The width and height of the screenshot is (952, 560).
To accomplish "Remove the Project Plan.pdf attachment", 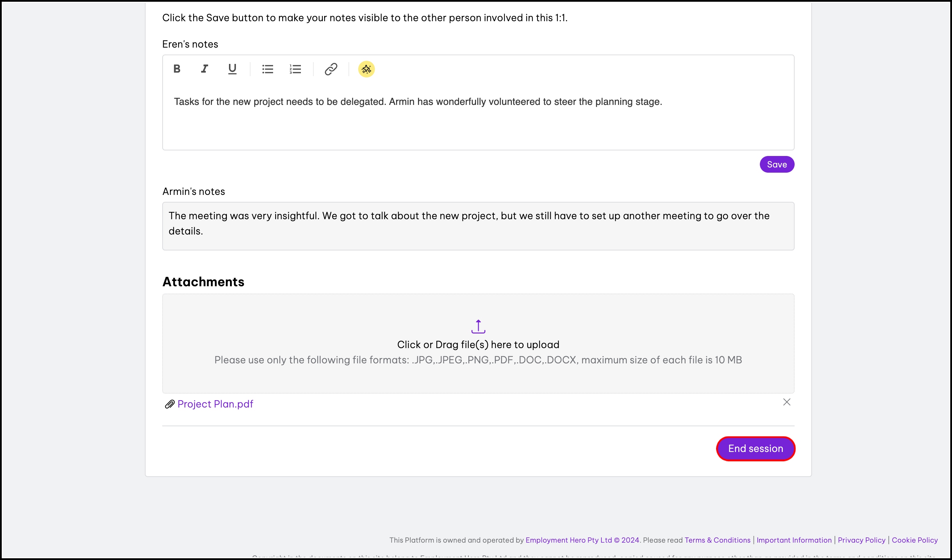I will pos(787,402).
